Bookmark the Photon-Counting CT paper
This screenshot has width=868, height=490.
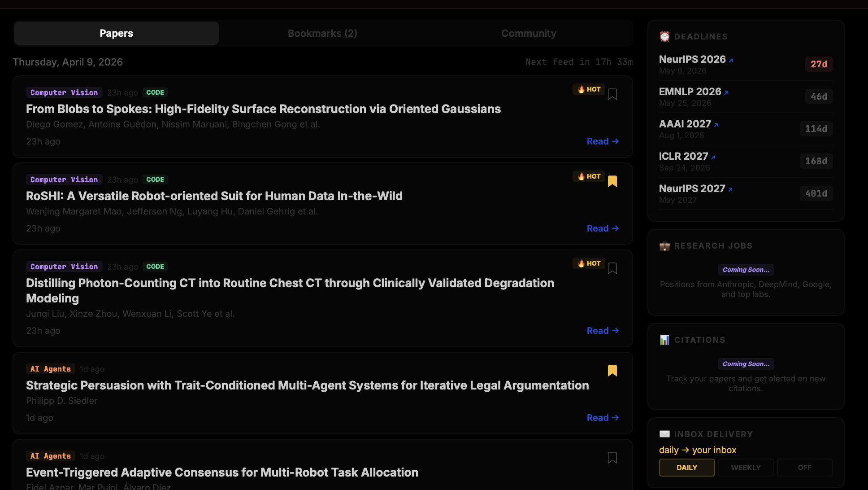point(613,268)
